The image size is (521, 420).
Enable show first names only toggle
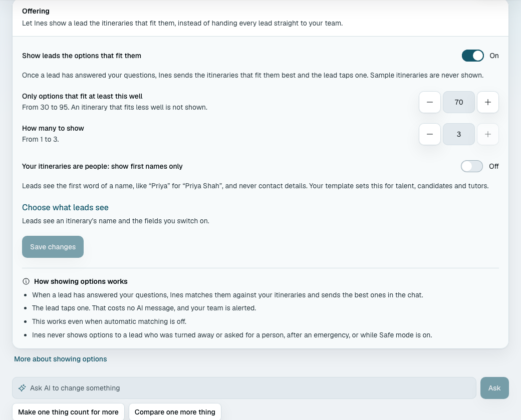click(472, 166)
